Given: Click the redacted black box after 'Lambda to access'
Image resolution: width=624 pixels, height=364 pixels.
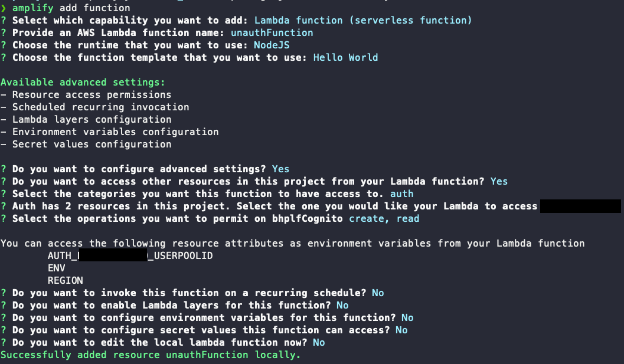Looking at the screenshot, I should [x=581, y=206].
